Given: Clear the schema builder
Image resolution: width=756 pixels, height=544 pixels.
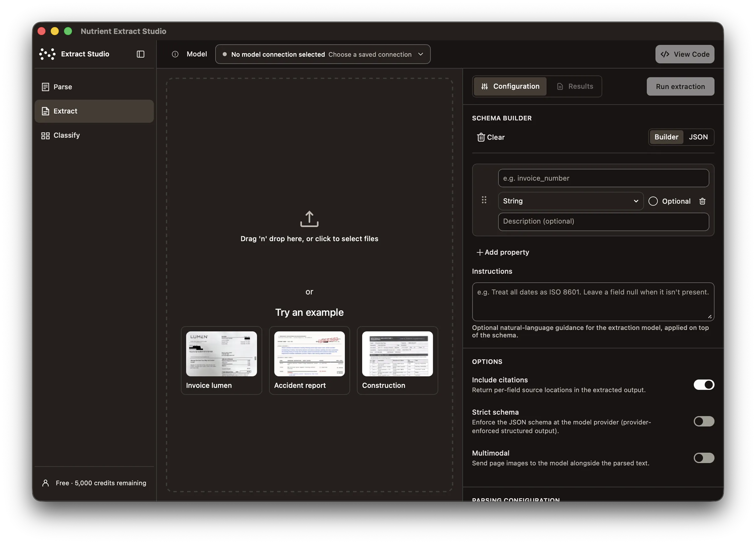Looking at the screenshot, I should click(490, 137).
